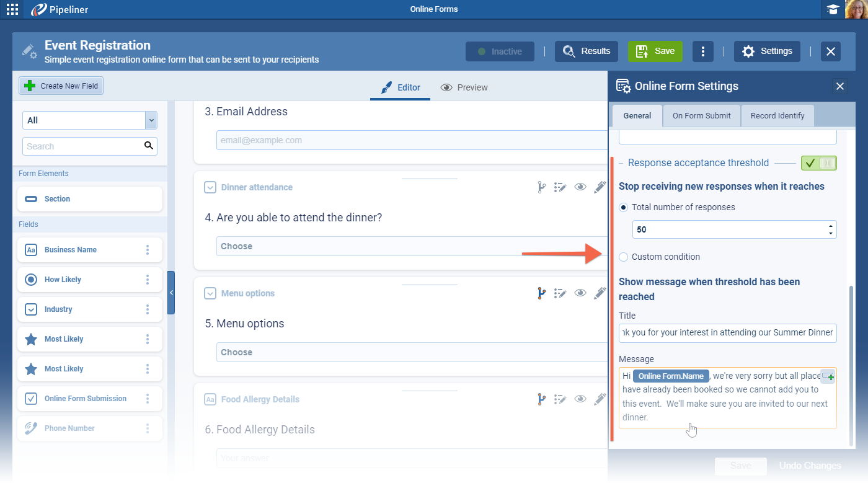
Task: Increase the response count stepper
Action: pyautogui.click(x=830, y=226)
